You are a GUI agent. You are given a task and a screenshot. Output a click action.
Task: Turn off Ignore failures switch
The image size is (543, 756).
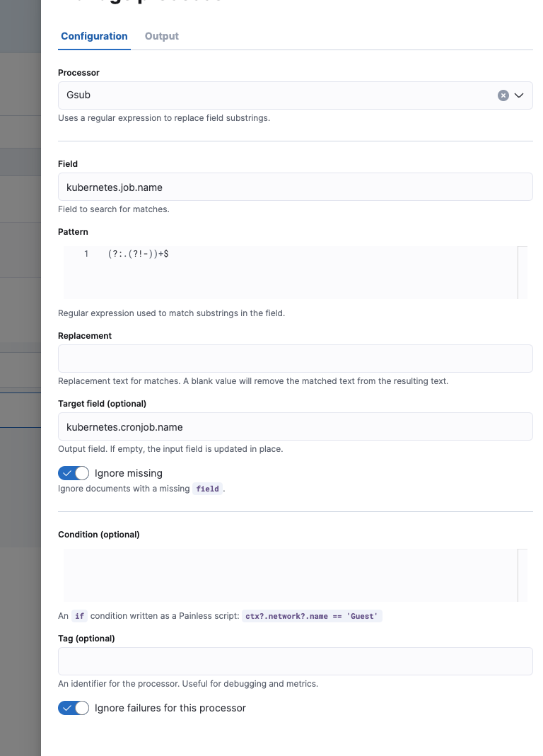coord(74,708)
